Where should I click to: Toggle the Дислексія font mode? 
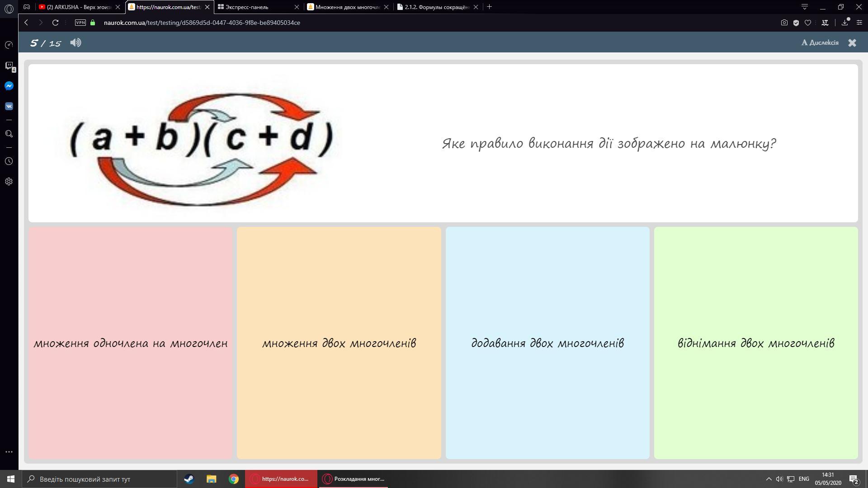(820, 42)
